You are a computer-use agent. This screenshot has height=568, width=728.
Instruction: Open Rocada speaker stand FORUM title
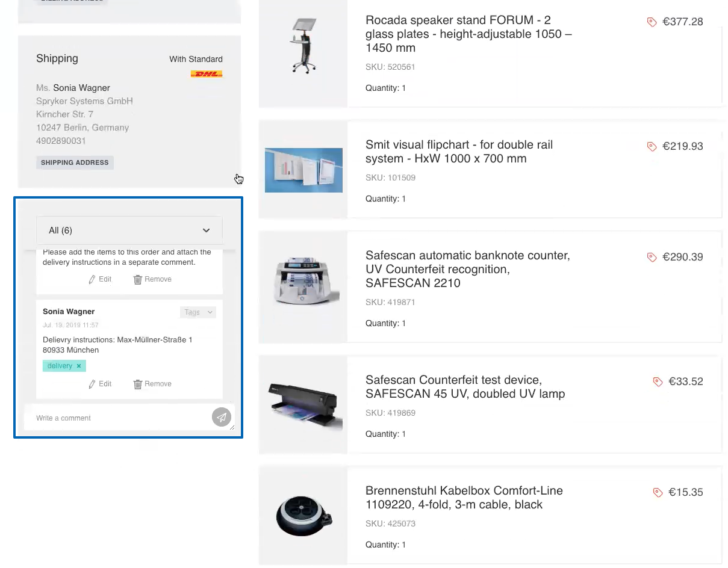[468, 34]
